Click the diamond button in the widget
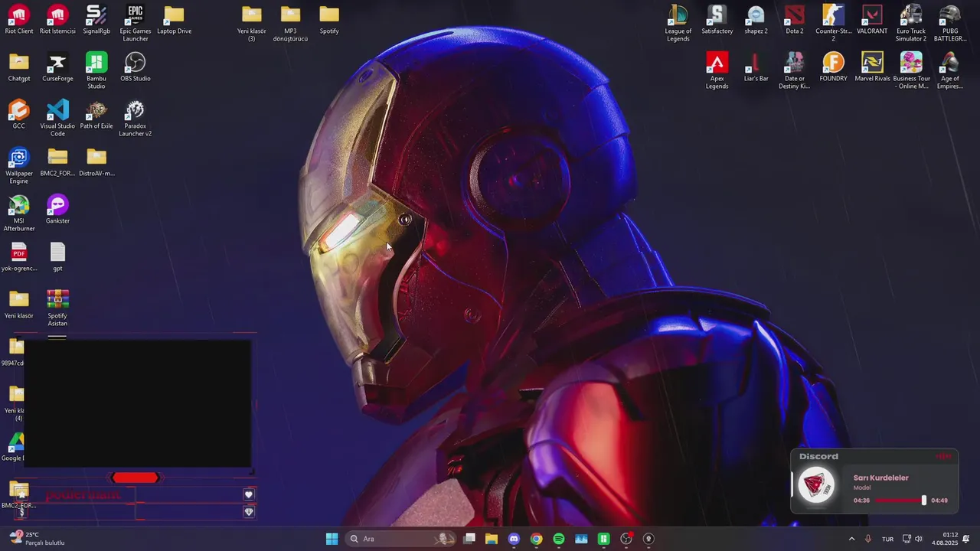 pyautogui.click(x=248, y=512)
